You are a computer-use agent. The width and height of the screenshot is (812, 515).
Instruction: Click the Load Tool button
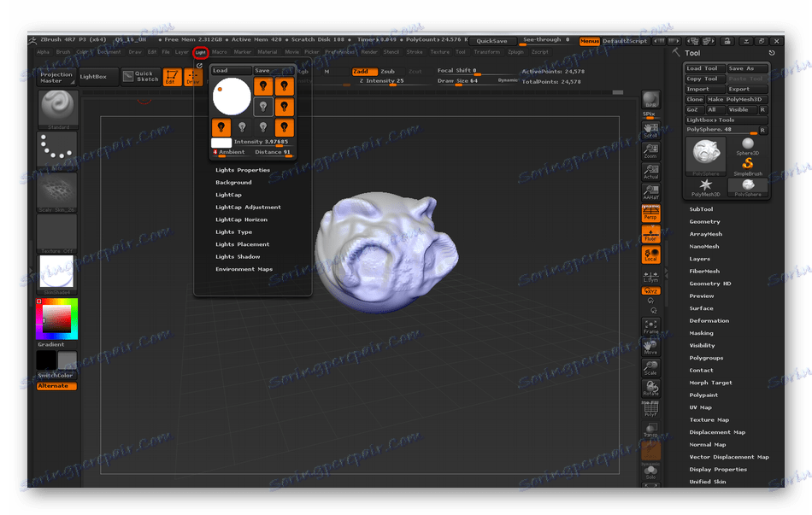(703, 68)
